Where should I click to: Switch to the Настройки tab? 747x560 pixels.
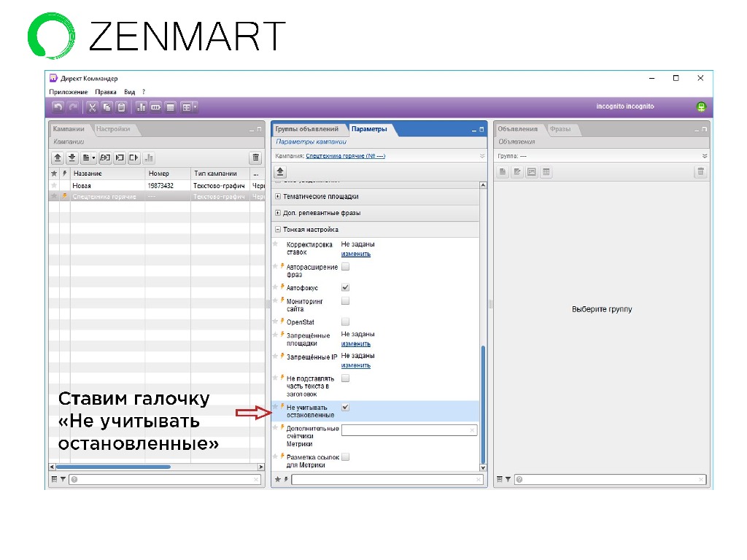click(113, 129)
